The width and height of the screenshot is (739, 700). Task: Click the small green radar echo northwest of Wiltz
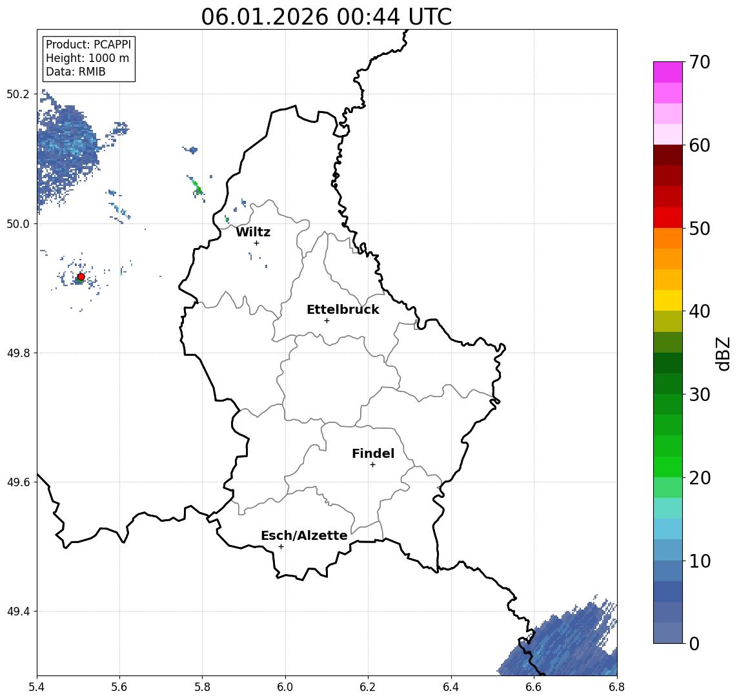pyautogui.click(x=197, y=187)
